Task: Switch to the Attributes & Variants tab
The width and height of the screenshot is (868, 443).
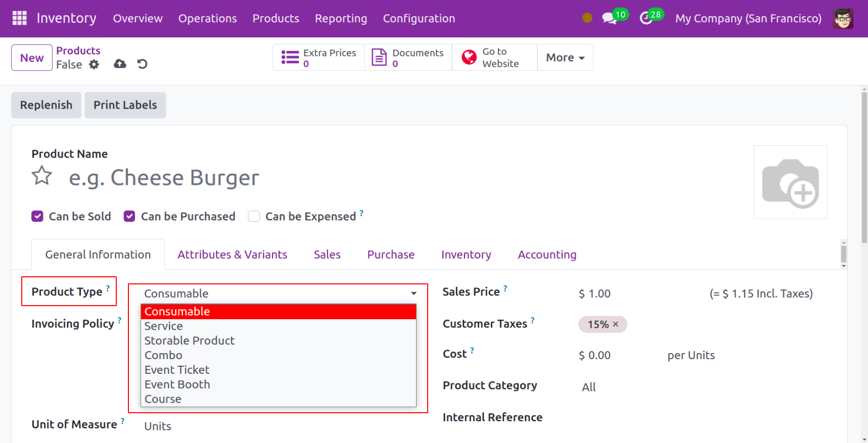Action: pos(232,255)
